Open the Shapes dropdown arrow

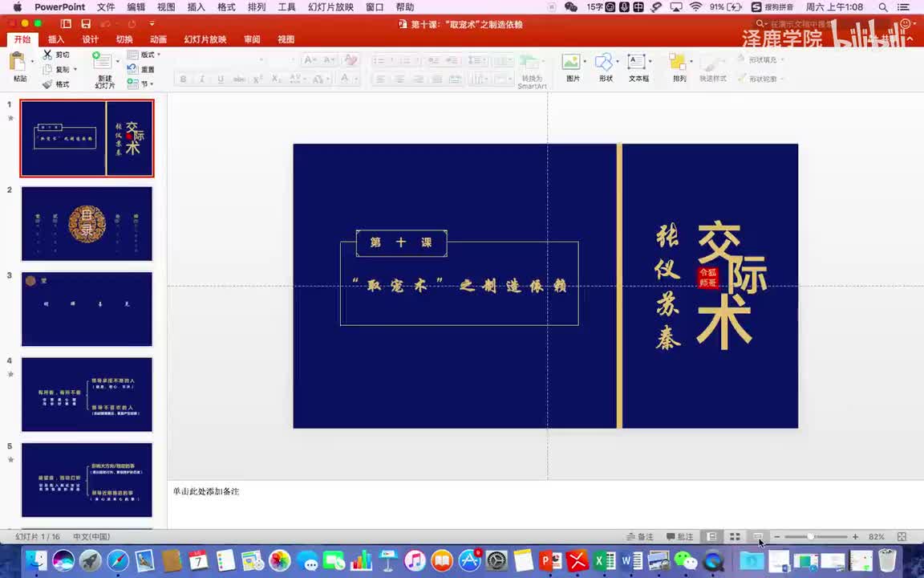click(618, 61)
